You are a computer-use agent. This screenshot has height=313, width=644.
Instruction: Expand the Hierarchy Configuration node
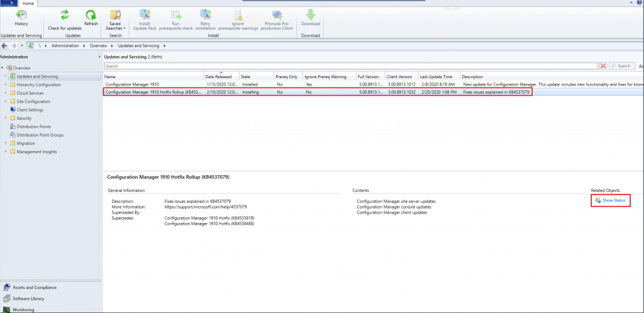(6, 85)
